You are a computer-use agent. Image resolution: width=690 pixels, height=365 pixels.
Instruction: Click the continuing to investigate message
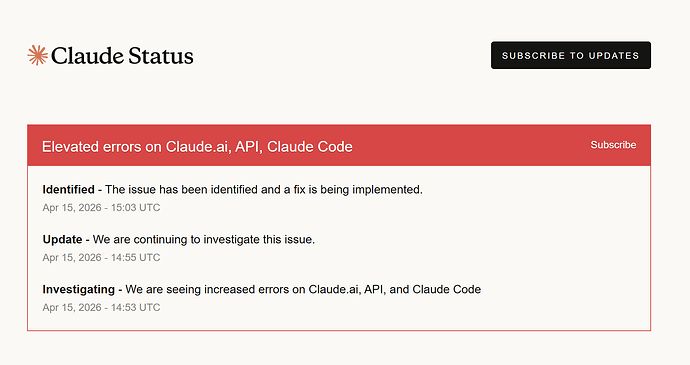tap(204, 240)
